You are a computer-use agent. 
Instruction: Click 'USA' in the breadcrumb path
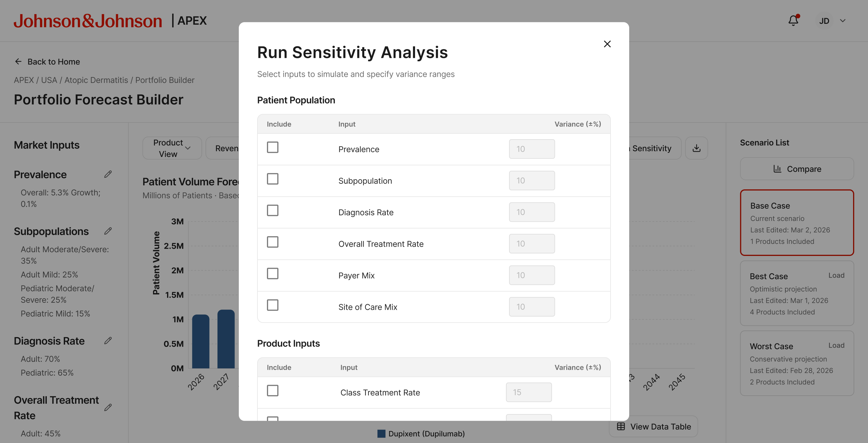click(49, 80)
